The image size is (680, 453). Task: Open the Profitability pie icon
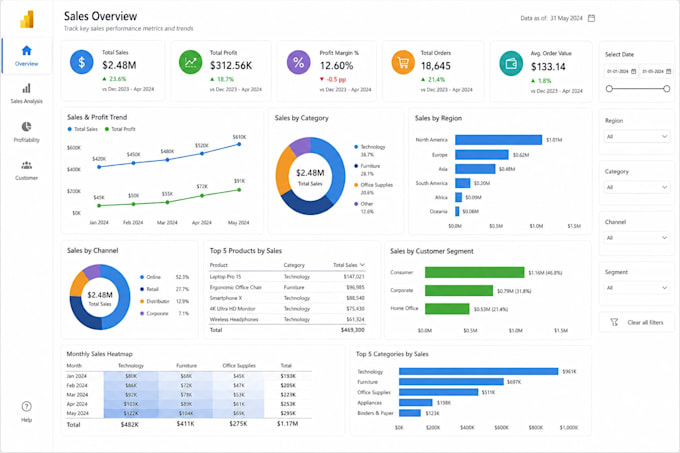[x=26, y=127]
